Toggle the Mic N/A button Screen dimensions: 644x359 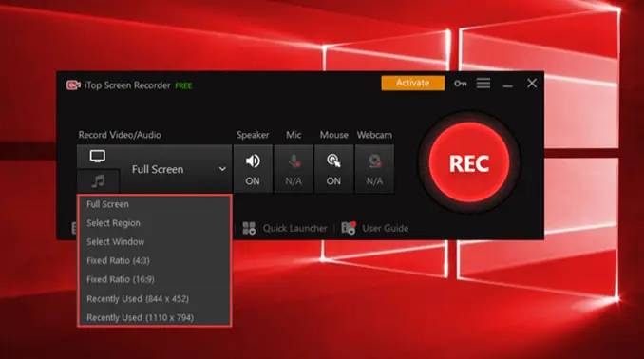[x=294, y=168]
